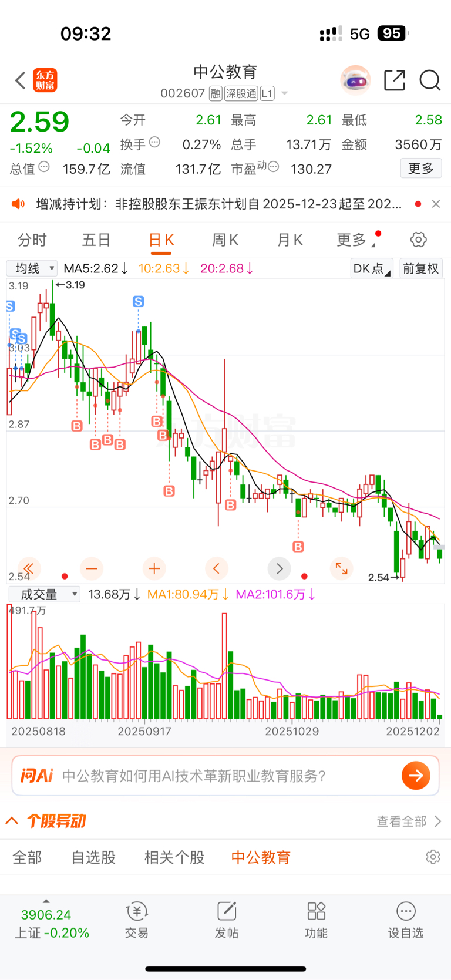Tap the 市盈 value 130.27

coord(311,169)
